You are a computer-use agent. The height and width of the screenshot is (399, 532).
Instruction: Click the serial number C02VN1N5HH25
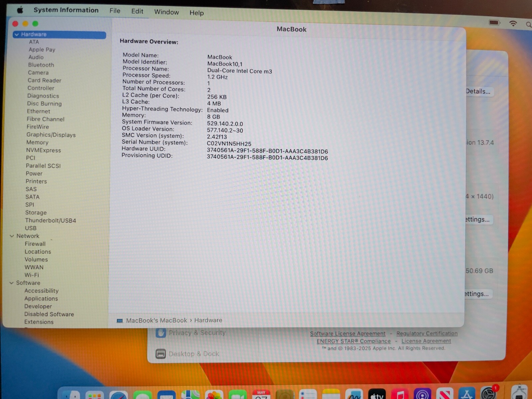coord(229,144)
